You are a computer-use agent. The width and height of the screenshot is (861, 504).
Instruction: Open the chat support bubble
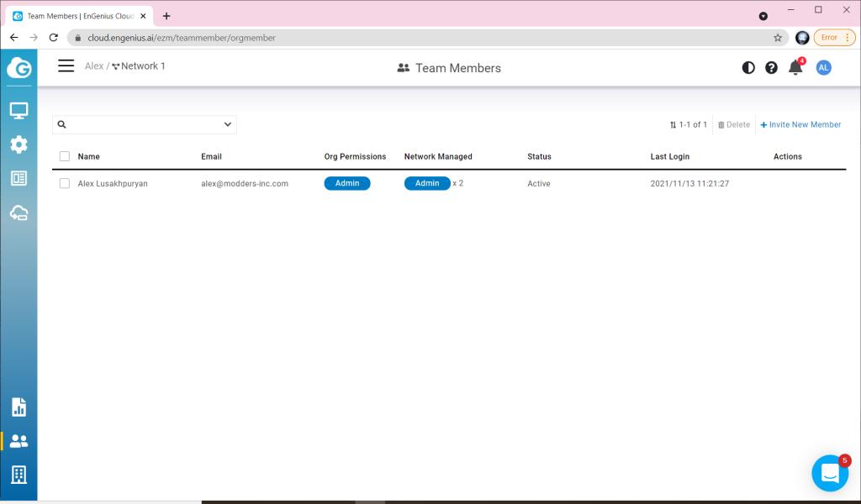tap(830, 473)
